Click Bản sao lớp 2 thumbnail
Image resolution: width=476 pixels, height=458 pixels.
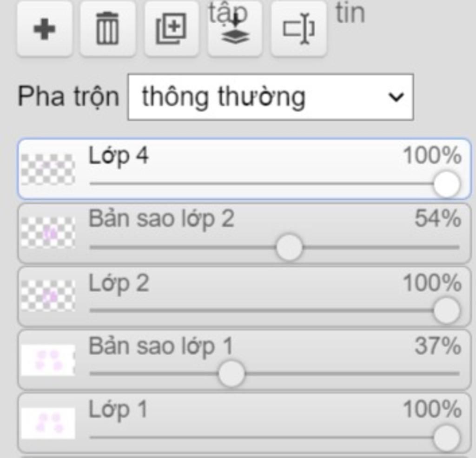(x=48, y=233)
